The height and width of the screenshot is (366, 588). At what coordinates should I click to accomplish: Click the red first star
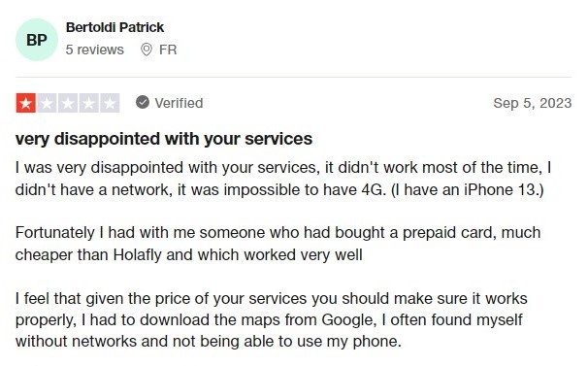click(x=26, y=103)
